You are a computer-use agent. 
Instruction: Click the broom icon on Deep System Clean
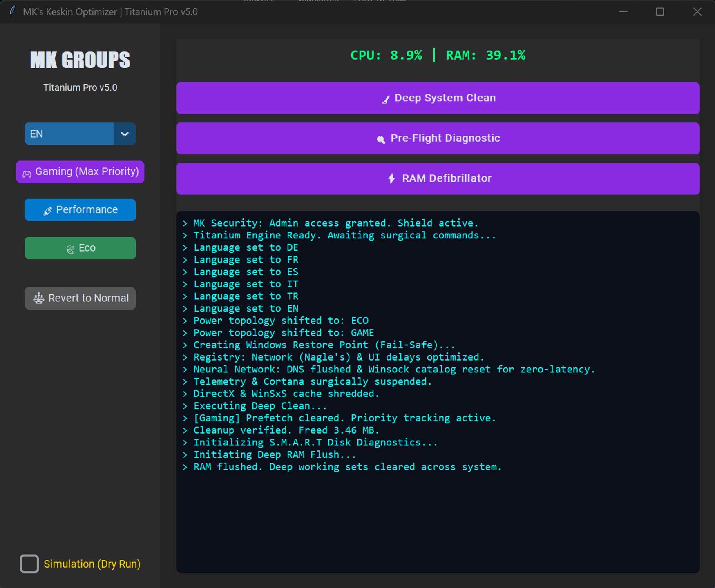point(386,99)
